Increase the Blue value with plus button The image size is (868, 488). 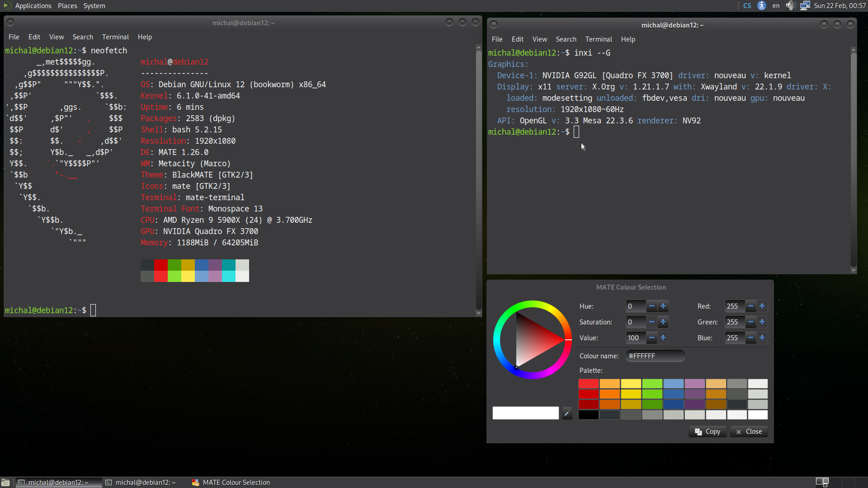coord(762,338)
